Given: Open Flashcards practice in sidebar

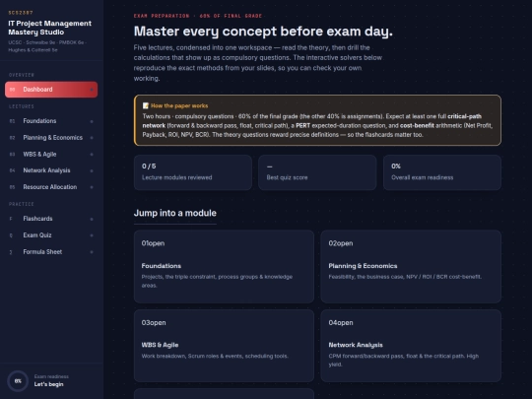Looking at the screenshot, I should (x=51, y=219).
